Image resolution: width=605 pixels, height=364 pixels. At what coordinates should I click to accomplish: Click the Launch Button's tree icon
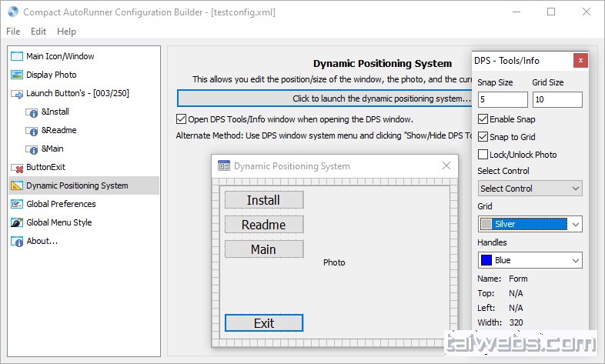pos(17,93)
